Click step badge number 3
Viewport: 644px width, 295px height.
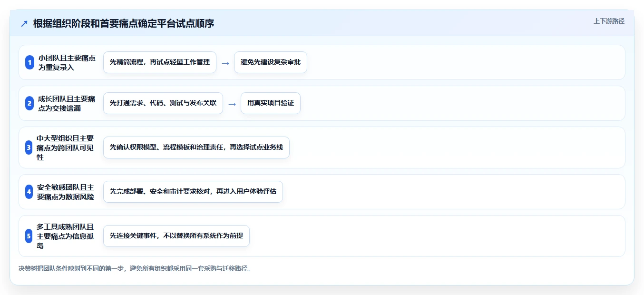click(x=29, y=147)
